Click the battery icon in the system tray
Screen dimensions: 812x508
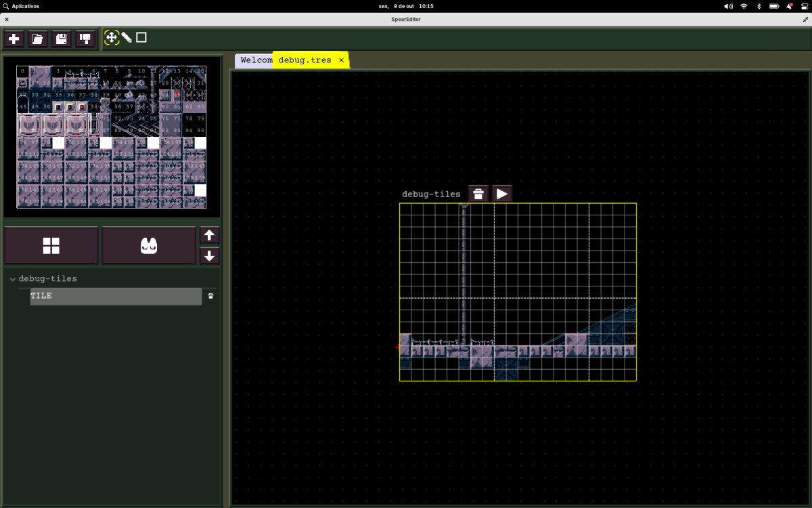click(x=774, y=6)
